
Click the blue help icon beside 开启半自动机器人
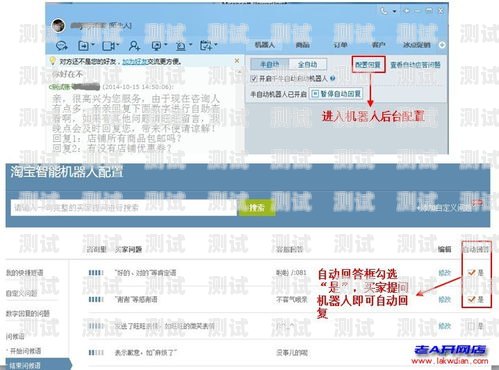tap(332, 79)
